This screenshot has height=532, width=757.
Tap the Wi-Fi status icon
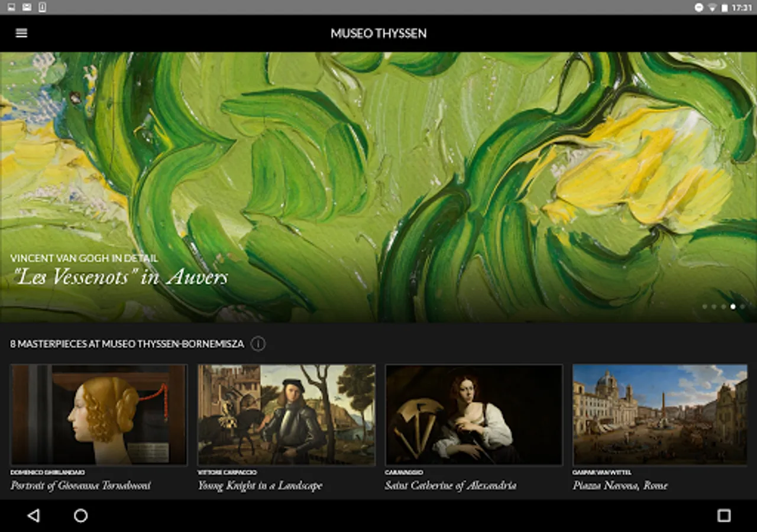pos(712,8)
